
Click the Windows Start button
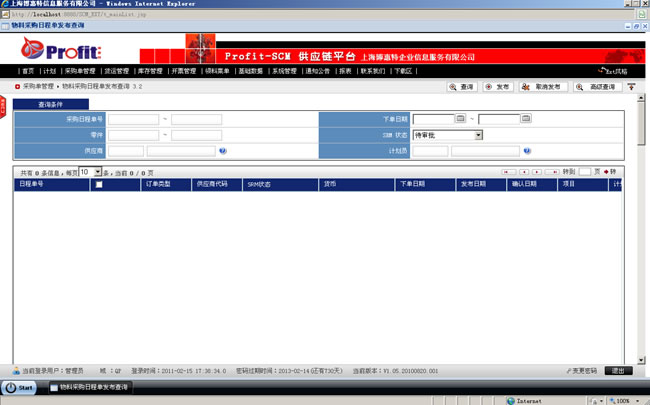pyautogui.click(x=20, y=387)
